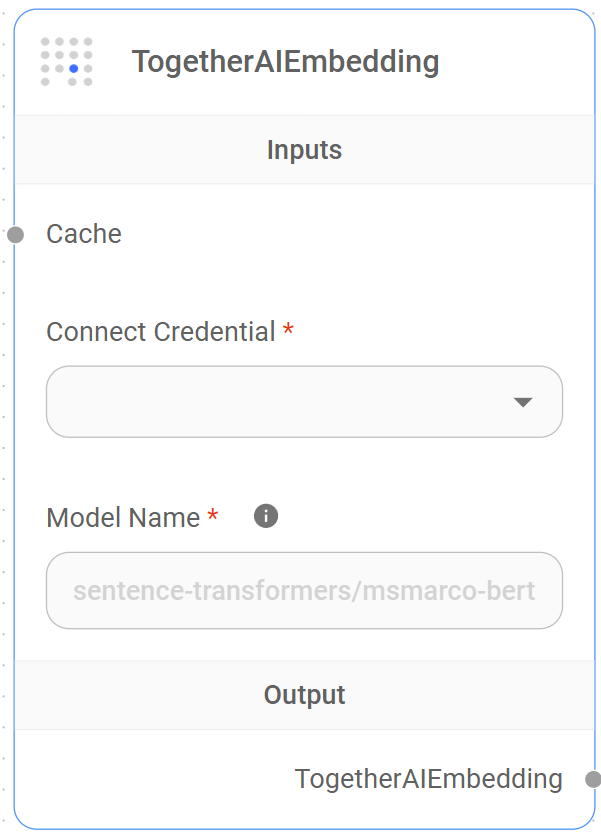Select the Output section header
This screenshot has height=838, width=601.
(304, 694)
